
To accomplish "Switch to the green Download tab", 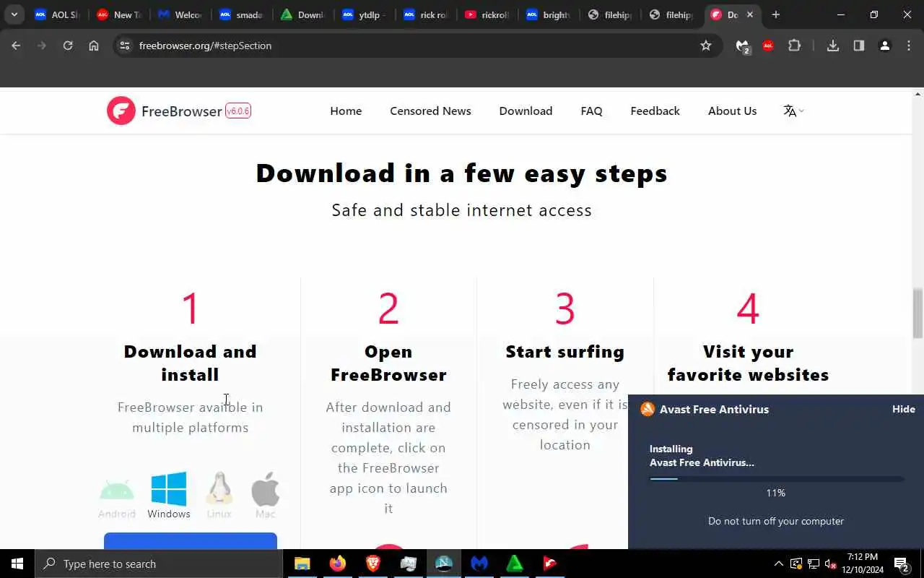I will [303, 14].
